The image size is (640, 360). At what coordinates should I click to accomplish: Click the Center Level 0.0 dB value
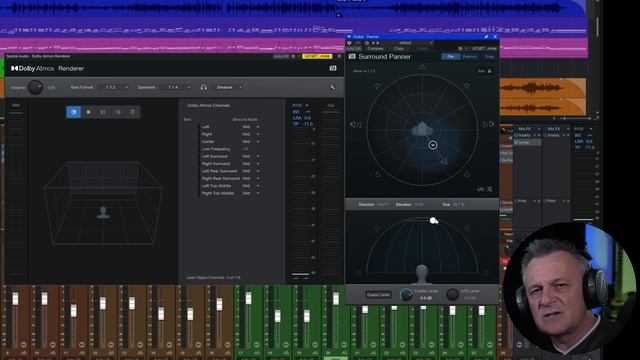(426, 298)
